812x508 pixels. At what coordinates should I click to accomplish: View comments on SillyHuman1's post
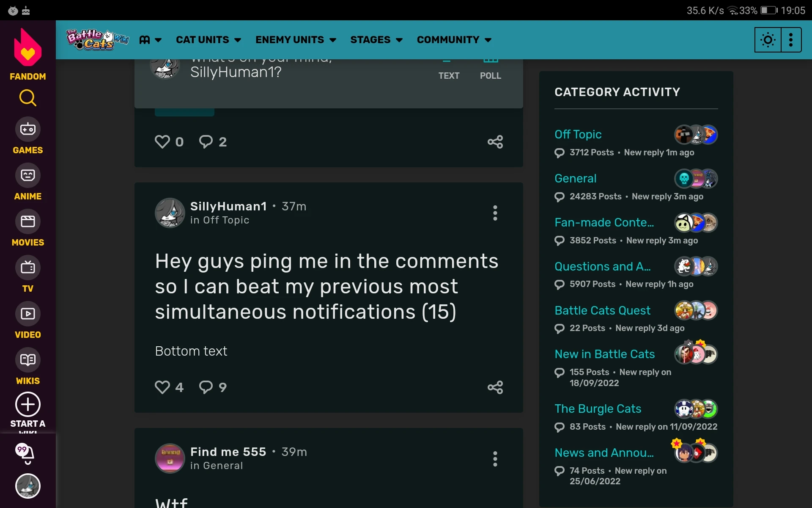206,387
